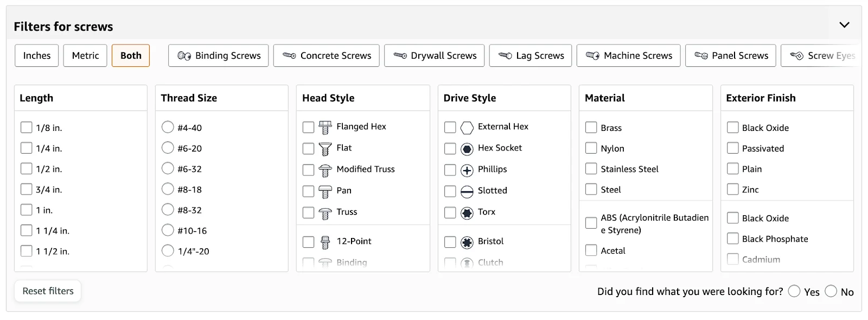Collapse the Filters for screws panel
The height and width of the screenshot is (320, 868).
[x=844, y=25]
